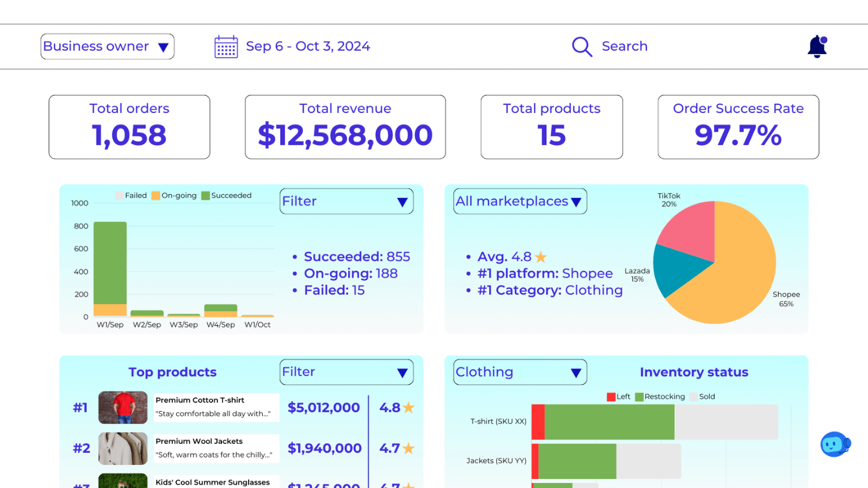Click the star next to Avg. 4.8
This screenshot has height=488, width=868.
(541, 257)
